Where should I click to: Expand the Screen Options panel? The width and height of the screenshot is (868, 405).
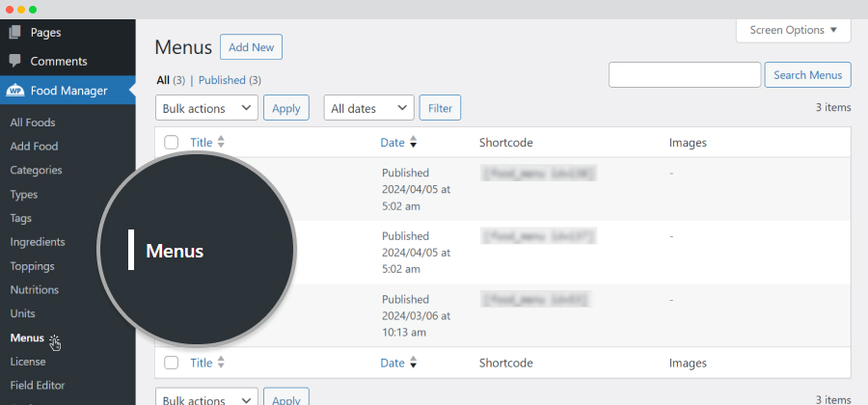(x=794, y=31)
